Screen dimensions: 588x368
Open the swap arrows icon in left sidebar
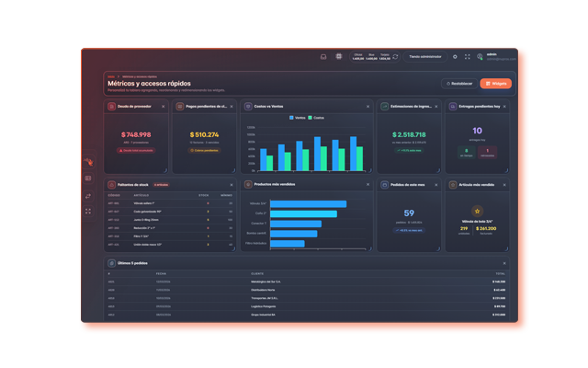(88, 196)
